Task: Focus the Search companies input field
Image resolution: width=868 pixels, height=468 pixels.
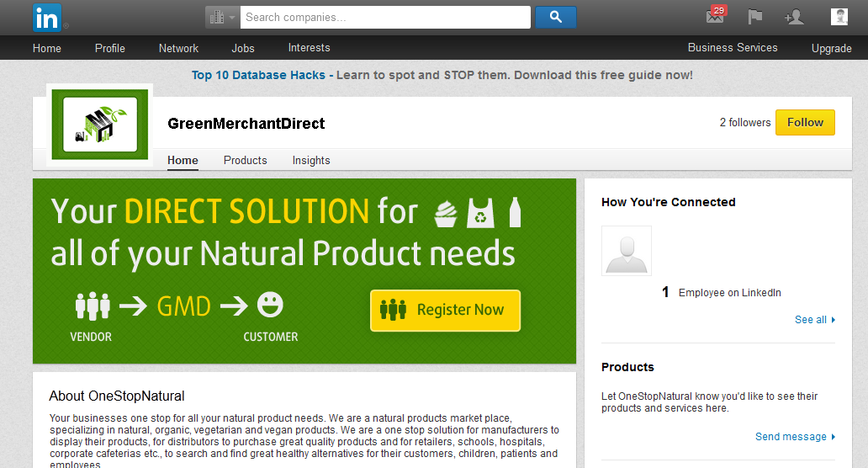Action: (385, 17)
